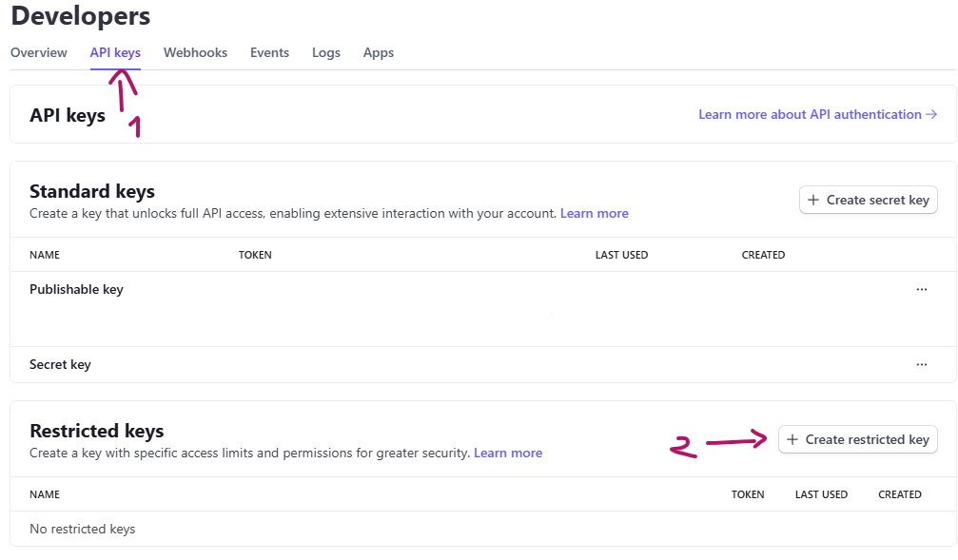Open overflow menu for Publishable key

(x=921, y=290)
